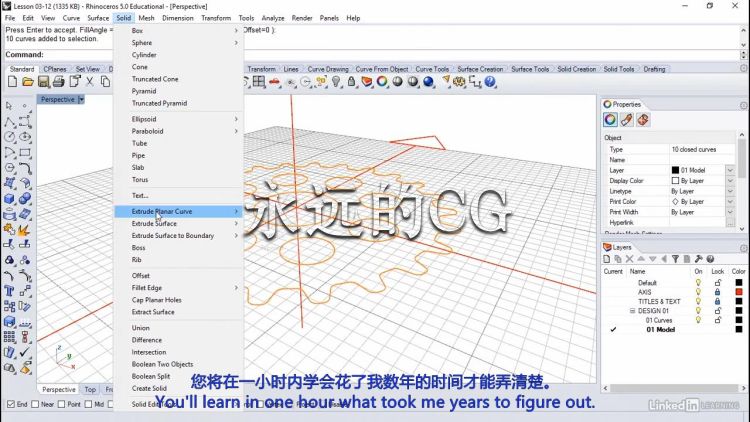Click the AXIS layer red color swatch
The image size is (750, 422).
(x=739, y=292)
